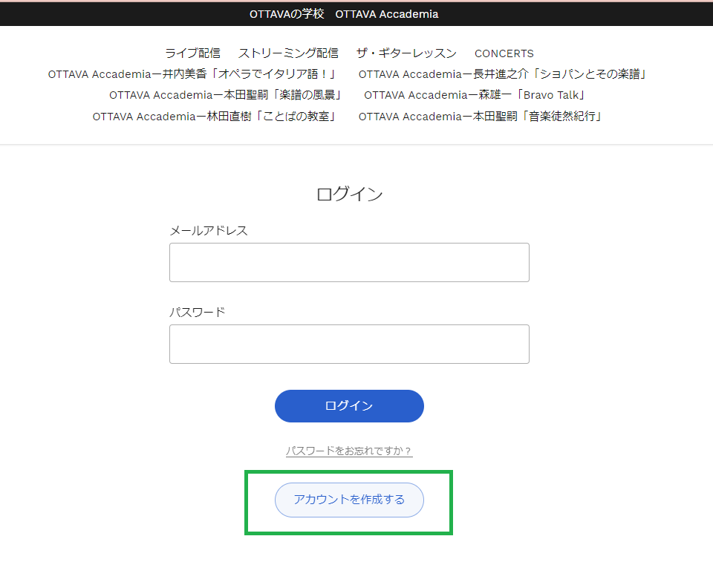Focus the パスワード input field
Screen dimensions: 713x588
pos(349,344)
